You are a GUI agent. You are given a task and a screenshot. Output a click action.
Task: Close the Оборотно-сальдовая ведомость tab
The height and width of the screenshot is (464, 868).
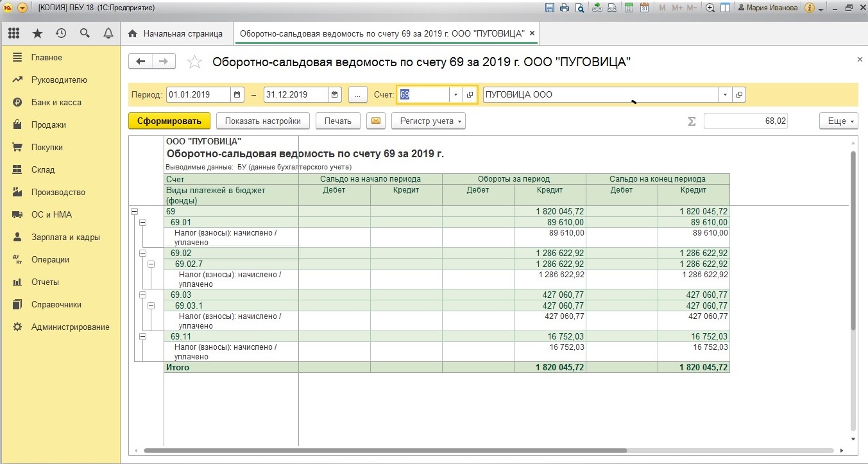532,33
